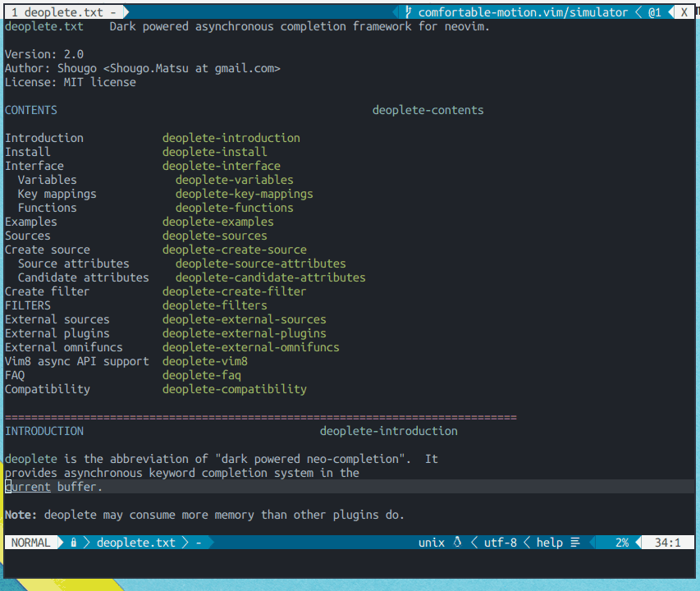Click the underlined word 'current' at cursor
Image resolution: width=700 pixels, height=591 pixels.
28,487
